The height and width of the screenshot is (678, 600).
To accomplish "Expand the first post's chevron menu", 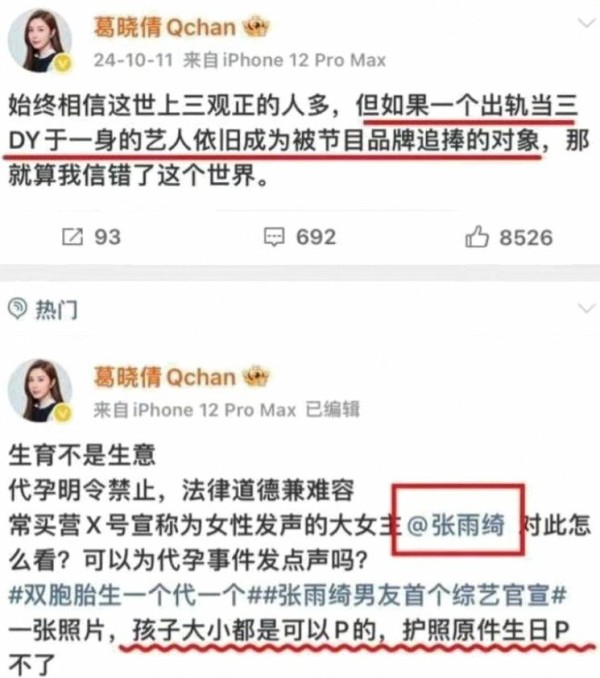I will coord(587,22).
